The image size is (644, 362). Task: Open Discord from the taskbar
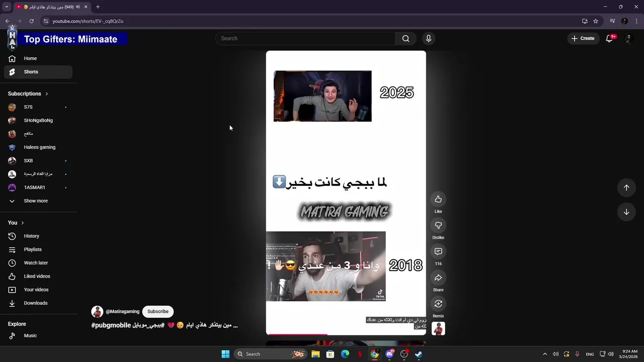pos(389,354)
